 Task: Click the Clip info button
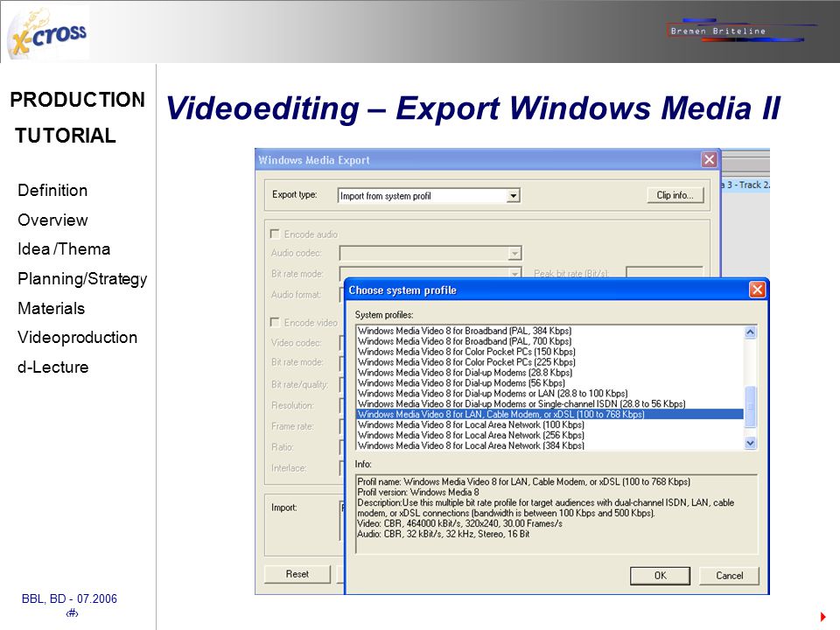[x=675, y=195]
